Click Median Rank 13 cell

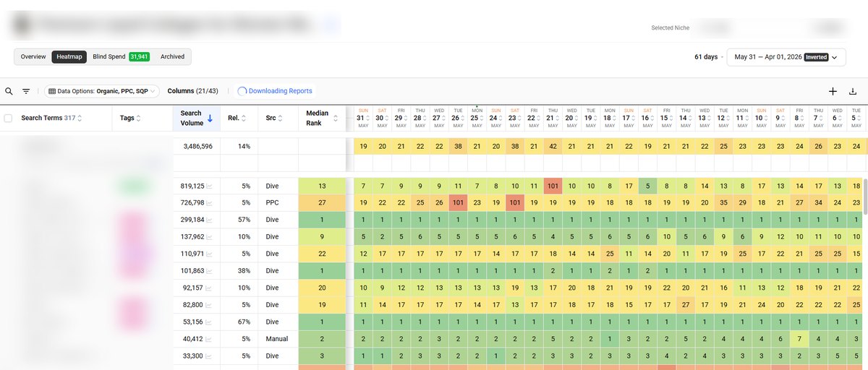pyautogui.click(x=322, y=186)
